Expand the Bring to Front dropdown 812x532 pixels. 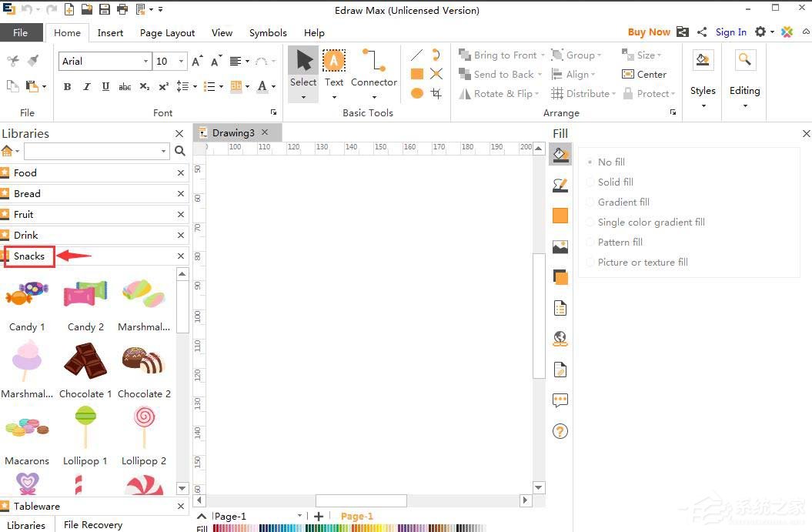(542, 55)
